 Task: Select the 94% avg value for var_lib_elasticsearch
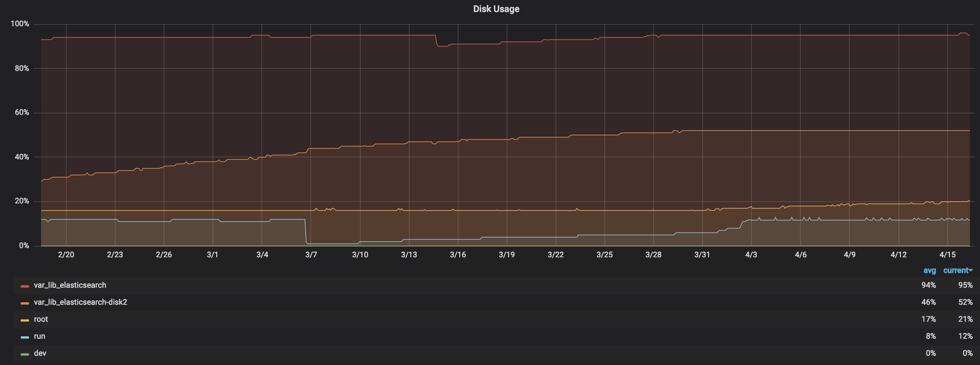coord(928,285)
